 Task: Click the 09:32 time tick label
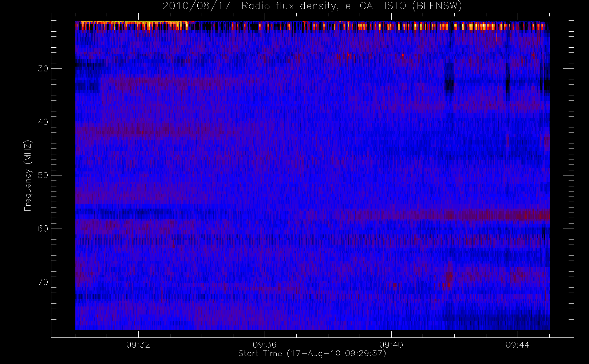(x=138, y=345)
